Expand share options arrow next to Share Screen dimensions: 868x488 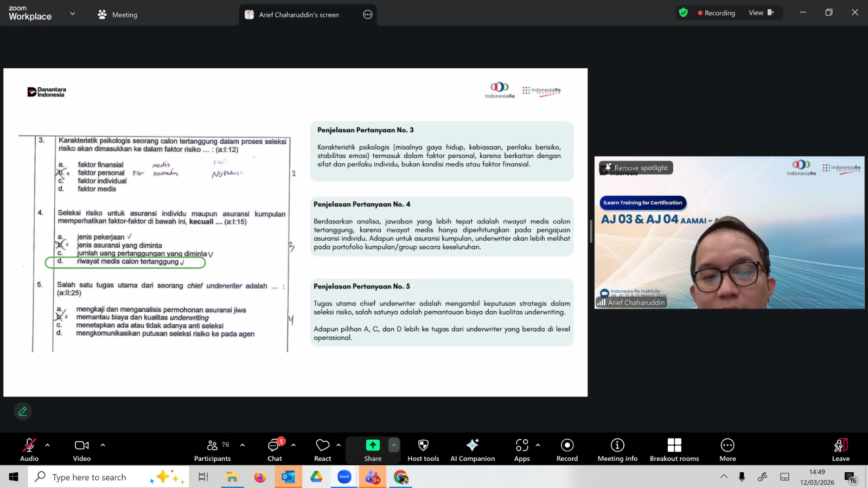pyautogui.click(x=394, y=445)
